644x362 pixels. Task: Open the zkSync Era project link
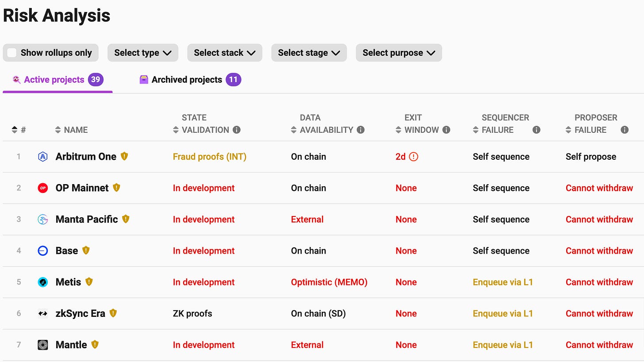80,314
